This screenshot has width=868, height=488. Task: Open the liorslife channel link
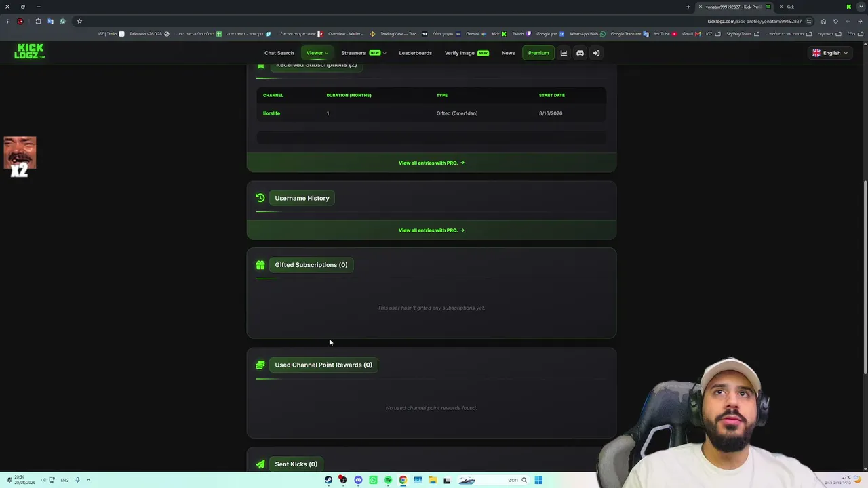click(271, 113)
